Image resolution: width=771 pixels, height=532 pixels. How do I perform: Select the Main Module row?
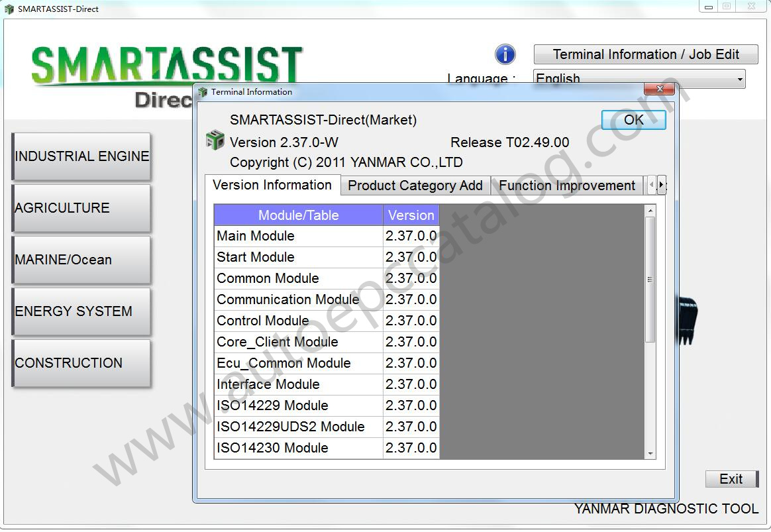[327, 236]
